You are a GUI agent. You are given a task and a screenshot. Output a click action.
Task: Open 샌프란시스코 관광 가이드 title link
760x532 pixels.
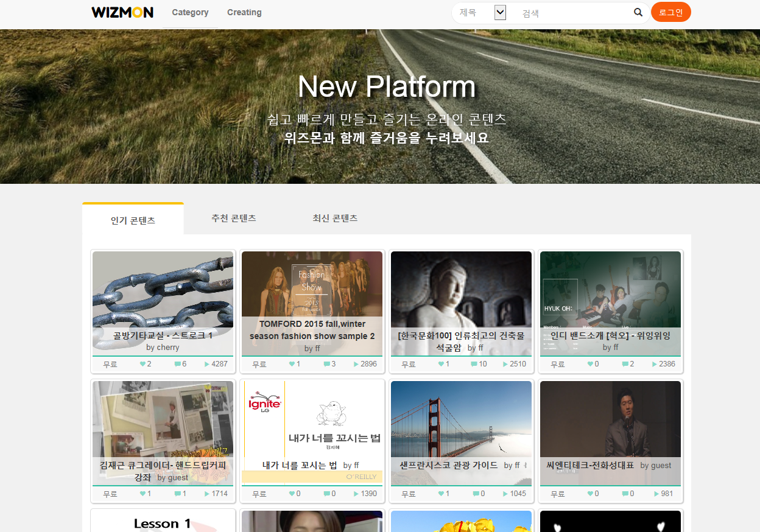(x=449, y=465)
